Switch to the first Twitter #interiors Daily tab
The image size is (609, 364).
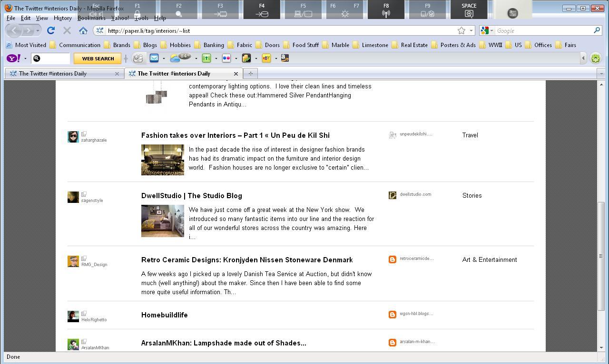tap(65, 74)
